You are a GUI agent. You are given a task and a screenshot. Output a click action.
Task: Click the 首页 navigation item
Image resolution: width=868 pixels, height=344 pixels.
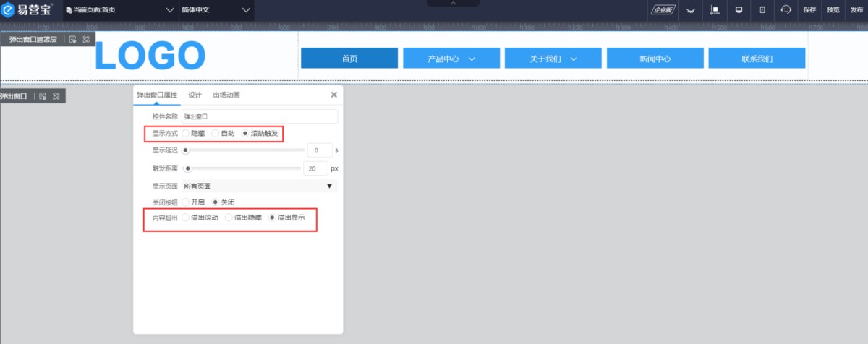click(x=349, y=59)
